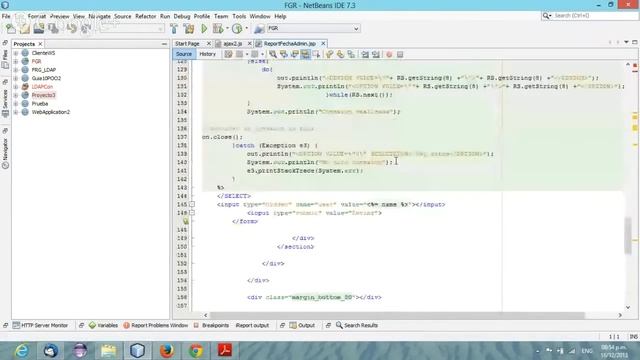640x360 pixels.
Task: Open Debug Project dropdown arrow
Action: pos(227,28)
